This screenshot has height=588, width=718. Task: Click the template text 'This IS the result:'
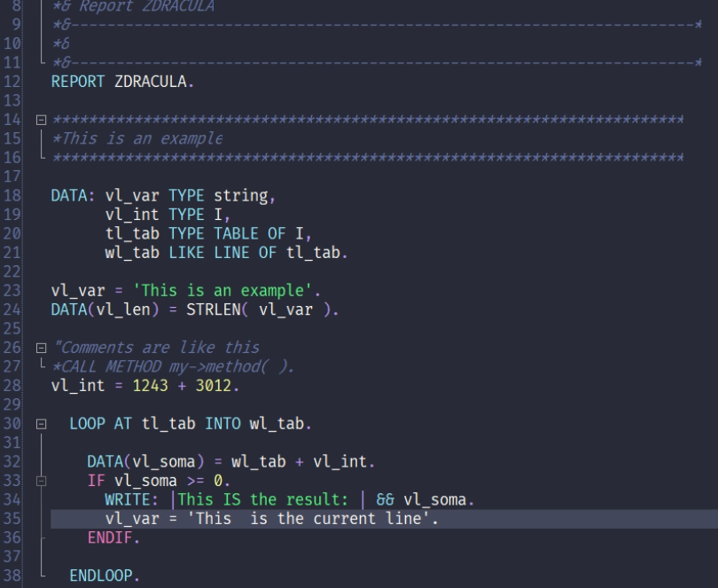[x=263, y=499]
